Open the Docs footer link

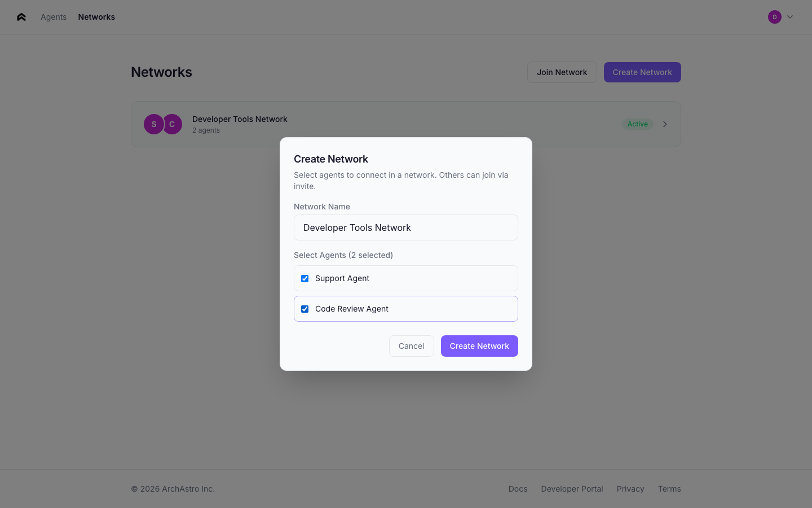click(518, 489)
